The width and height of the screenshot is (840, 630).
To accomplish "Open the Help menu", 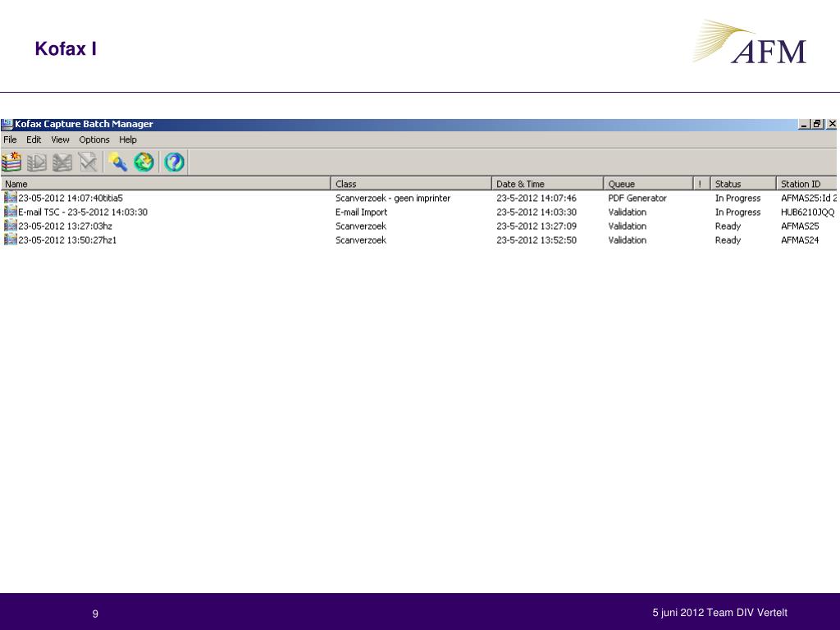I will pos(127,139).
